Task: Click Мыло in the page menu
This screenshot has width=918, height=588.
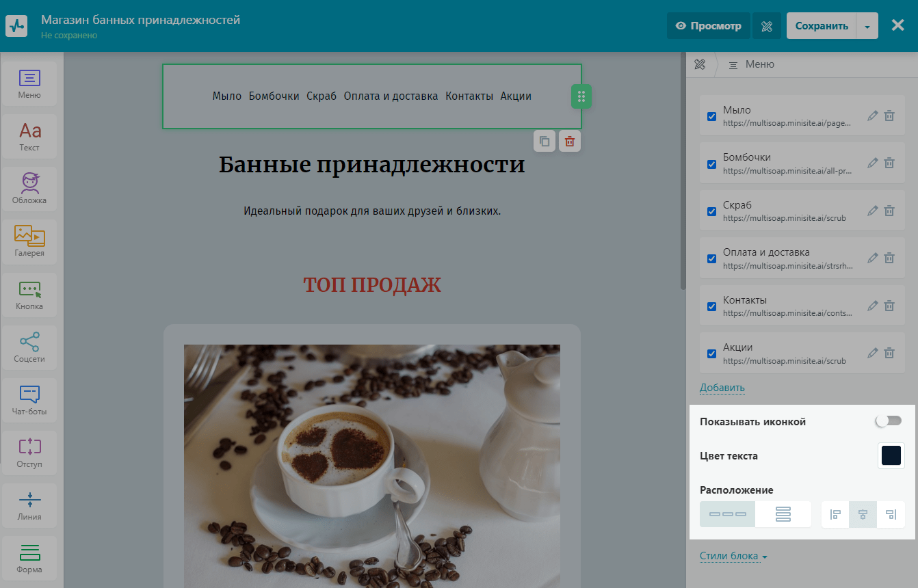Action: (227, 96)
